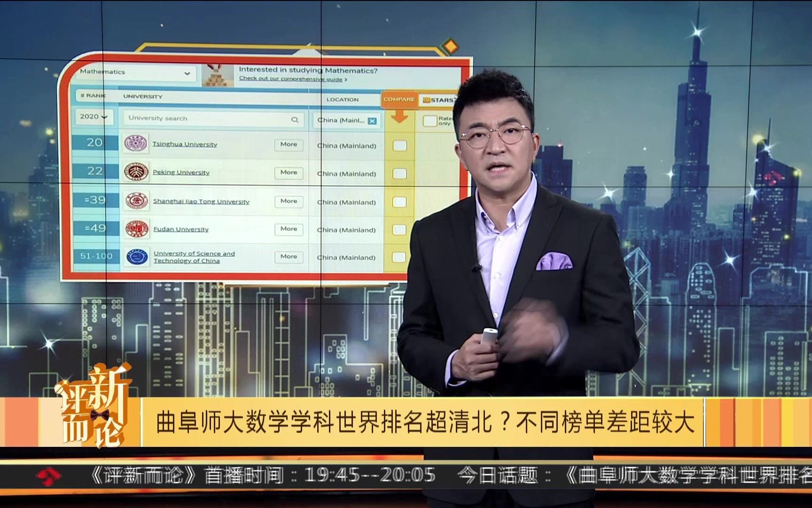Click the Mathematics guide thumbnail image
Image resolution: width=812 pixels, height=508 pixels.
218,75
